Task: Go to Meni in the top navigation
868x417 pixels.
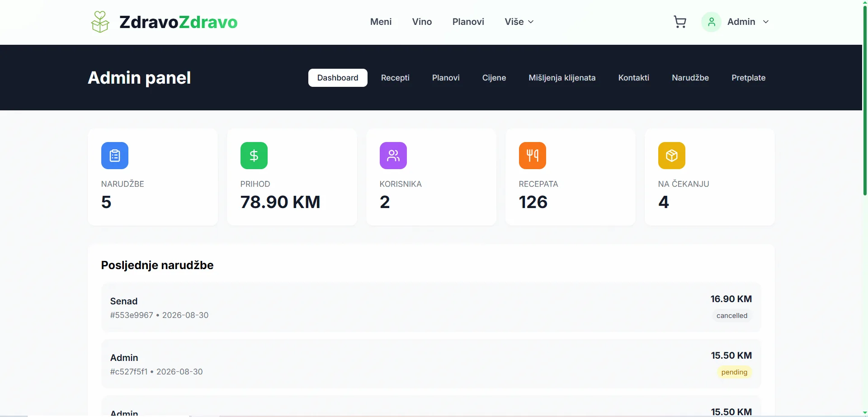Action: (x=381, y=22)
